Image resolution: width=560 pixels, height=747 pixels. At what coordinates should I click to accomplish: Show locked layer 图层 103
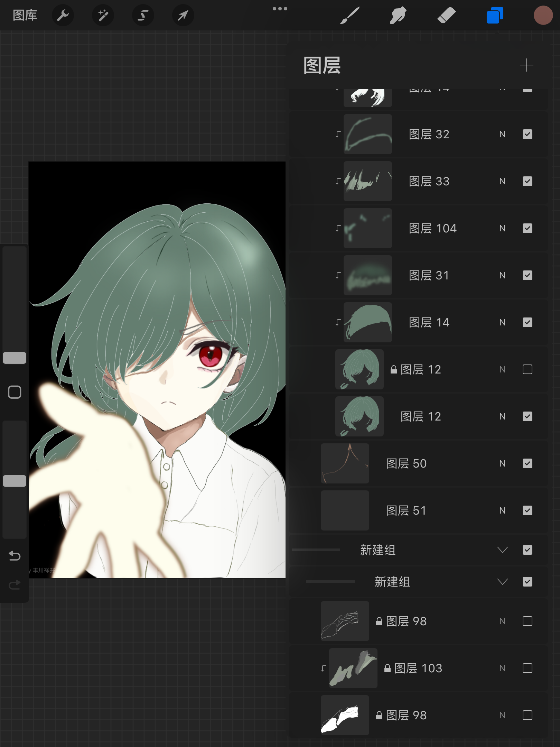pos(527,668)
